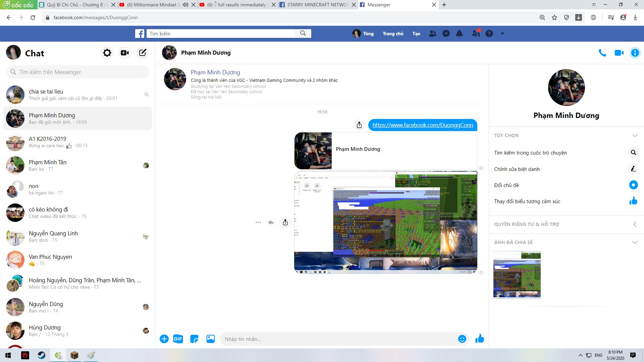Start a voice call with Phạm Minh Dương
The height and width of the screenshot is (362, 644).
(x=602, y=53)
